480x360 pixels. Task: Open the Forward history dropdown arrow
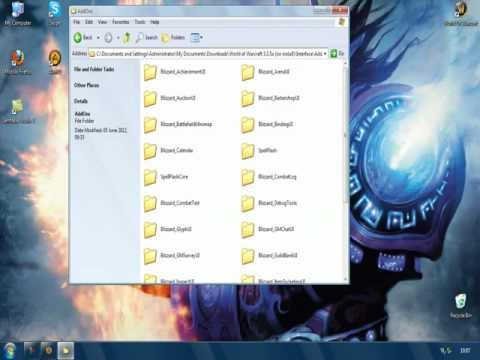click(x=118, y=38)
